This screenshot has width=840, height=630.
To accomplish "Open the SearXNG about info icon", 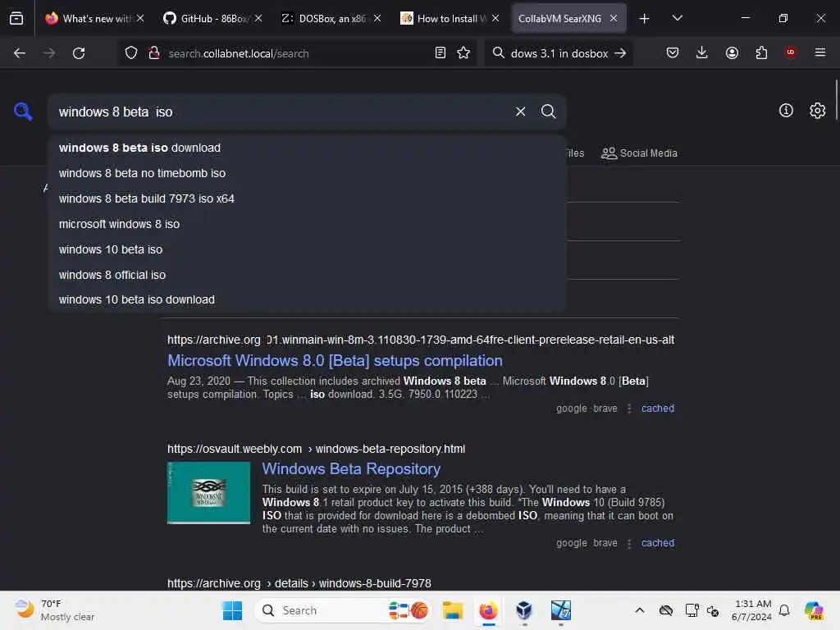I will (x=786, y=111).
